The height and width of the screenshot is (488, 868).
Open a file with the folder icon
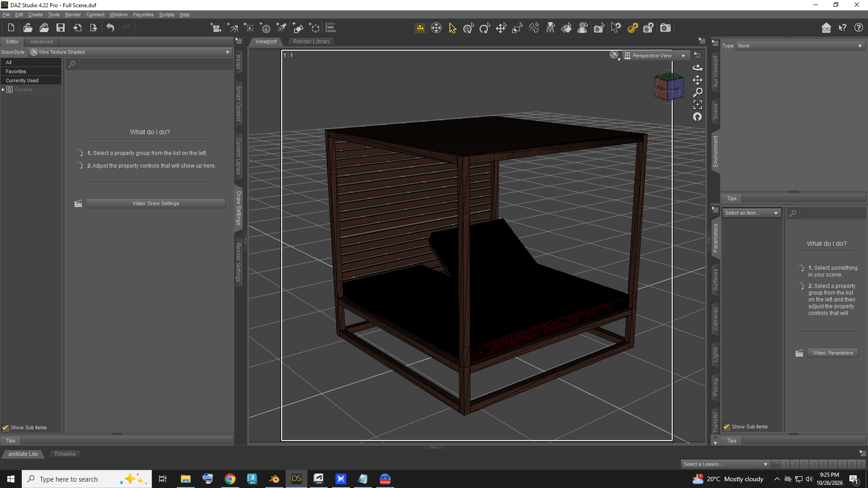tap(28, 28)
